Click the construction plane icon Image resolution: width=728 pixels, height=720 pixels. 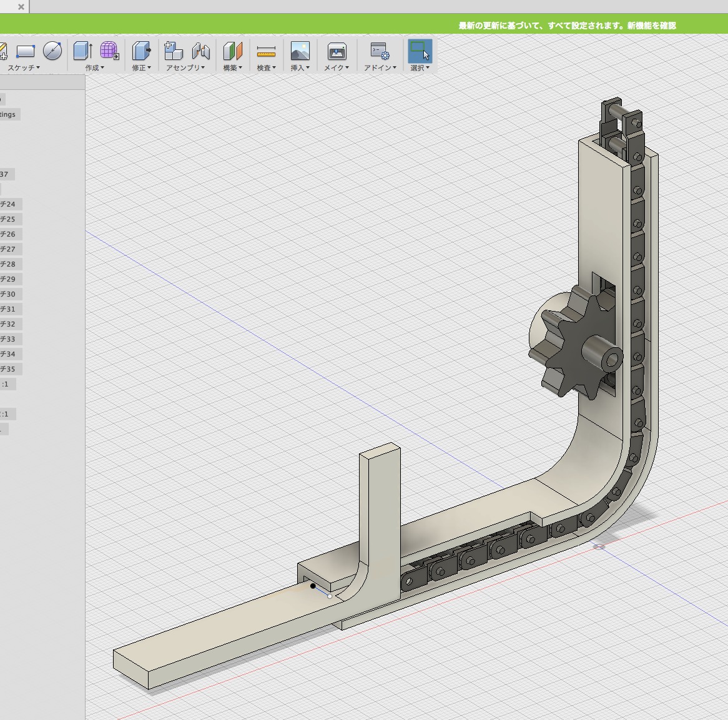(x=232, y=51)
